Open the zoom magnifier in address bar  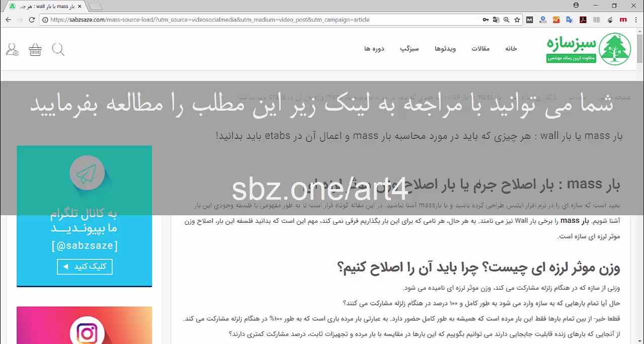click(x=506, y=20)
